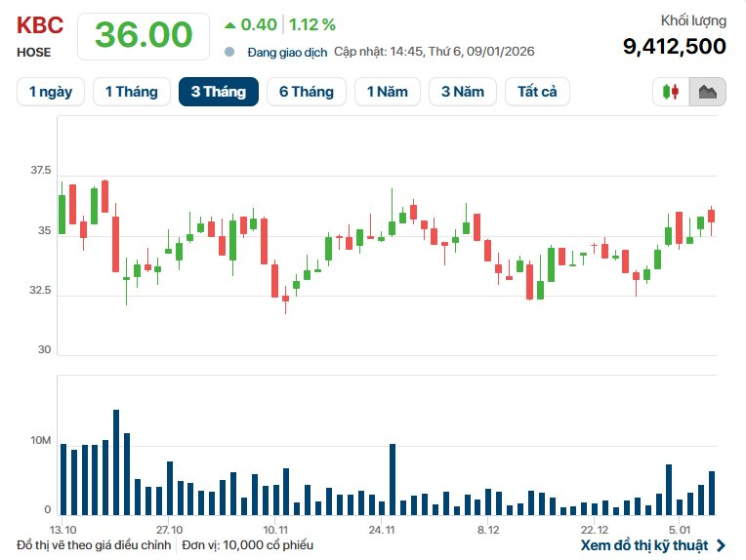Image resolution: width=746 pixels, height=560 pixels.
Task: Click the green up-arrow price change icon
Action: pos(229,24)
